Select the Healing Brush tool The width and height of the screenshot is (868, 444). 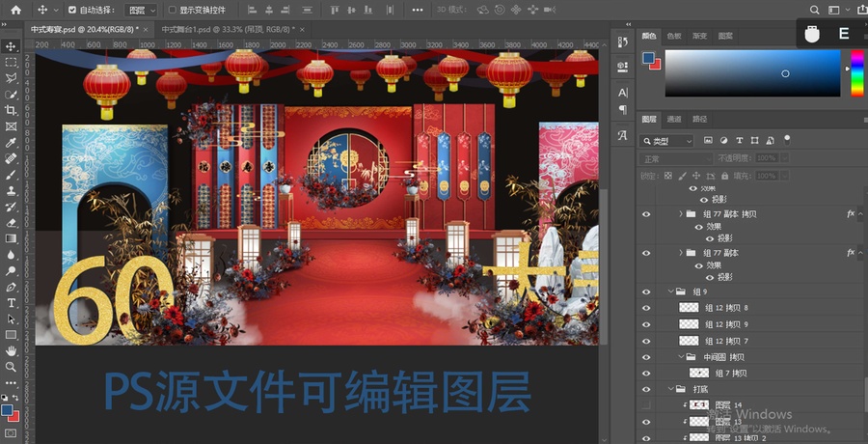[x=11, y=158]
